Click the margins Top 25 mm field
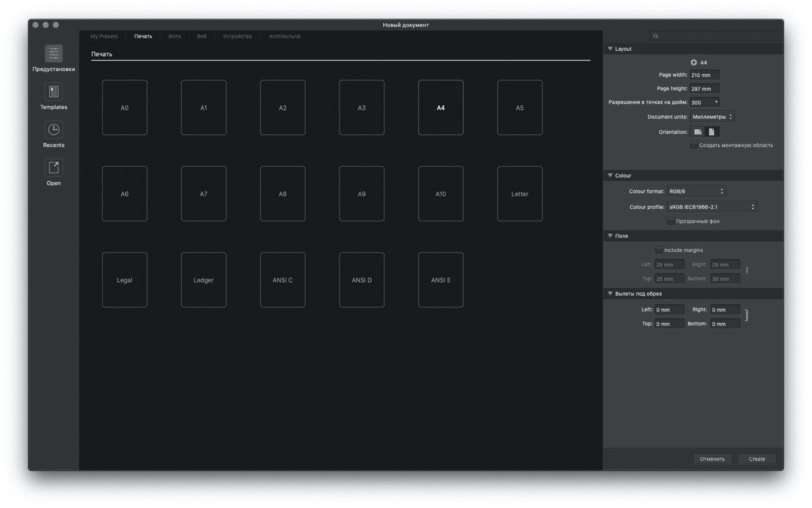Image resolution: width=812 pixels, height=508 pixels. click(x=669, y=278)
